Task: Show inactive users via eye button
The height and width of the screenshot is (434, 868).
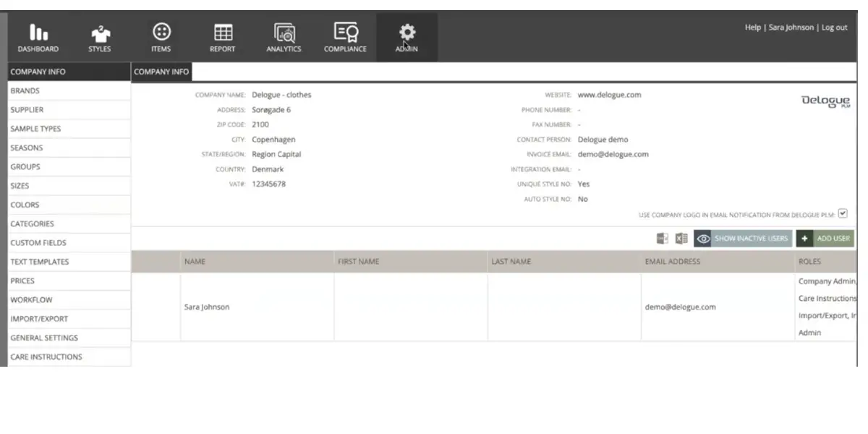Action: point(743,239)
